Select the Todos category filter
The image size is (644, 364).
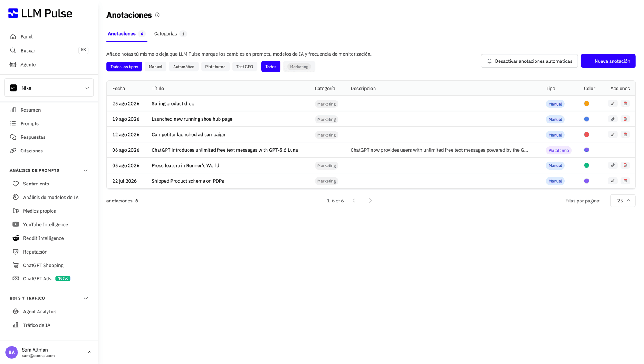click(271, 67)
